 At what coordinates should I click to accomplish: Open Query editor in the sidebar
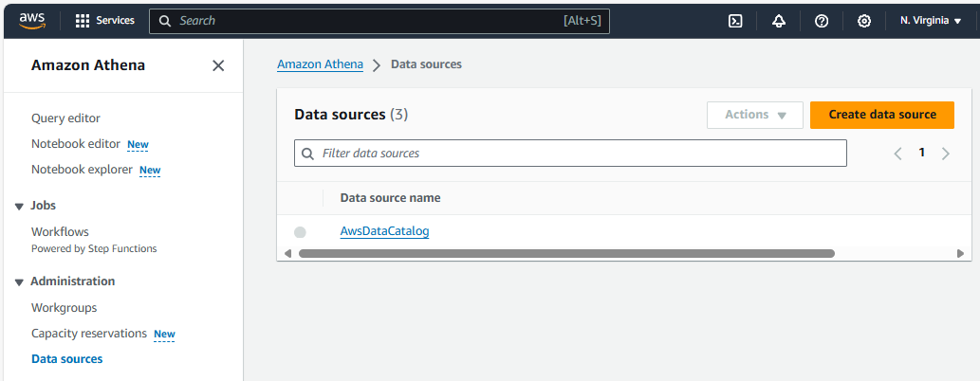click(x=65, y=118)
